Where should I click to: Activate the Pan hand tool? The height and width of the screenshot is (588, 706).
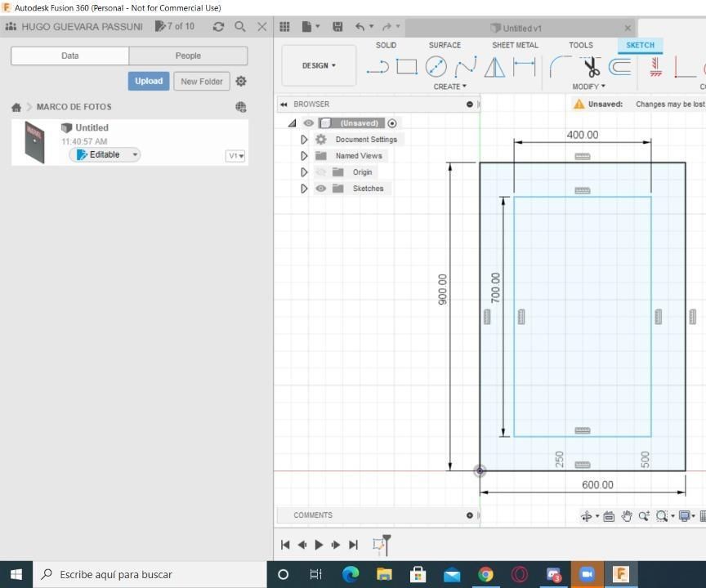pyautogui.click(x=627, y=516)
